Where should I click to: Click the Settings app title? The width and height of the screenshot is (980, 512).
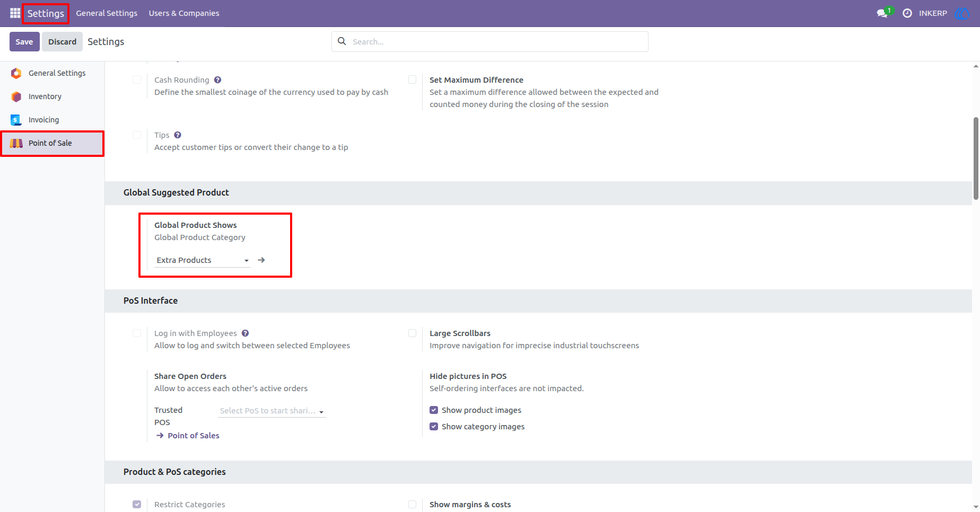coord(46,13)
